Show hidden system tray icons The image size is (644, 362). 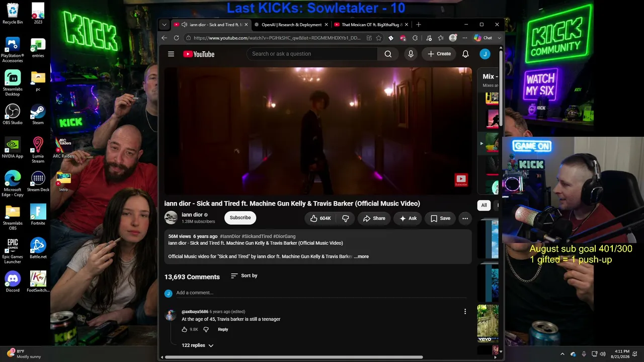coord(562,354)
